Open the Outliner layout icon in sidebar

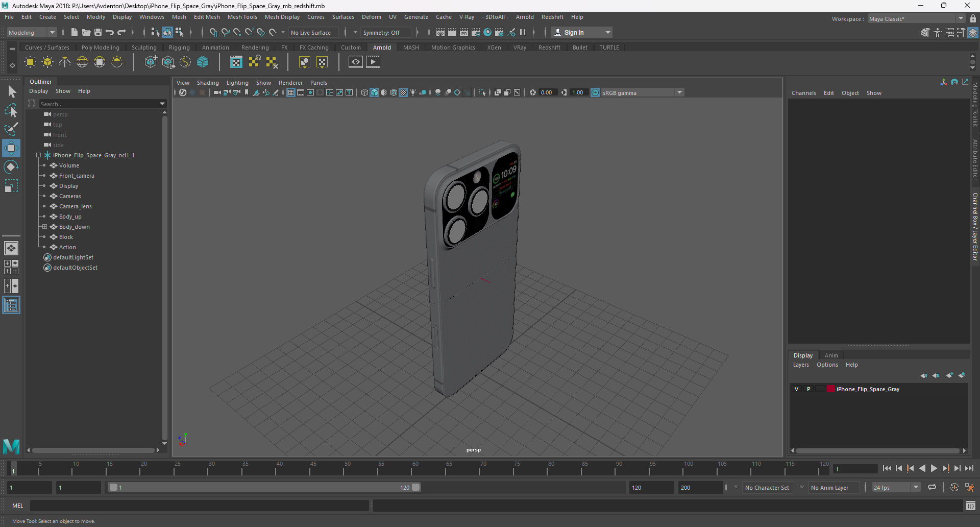[x=11, y=305]
